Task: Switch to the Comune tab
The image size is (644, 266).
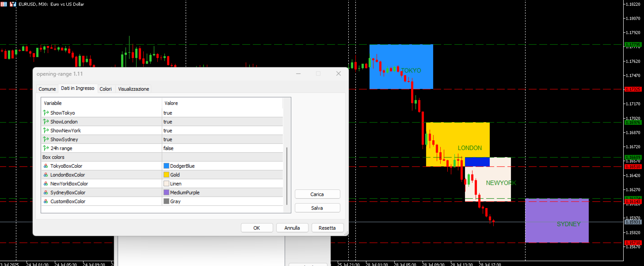Action: (47, 89)
